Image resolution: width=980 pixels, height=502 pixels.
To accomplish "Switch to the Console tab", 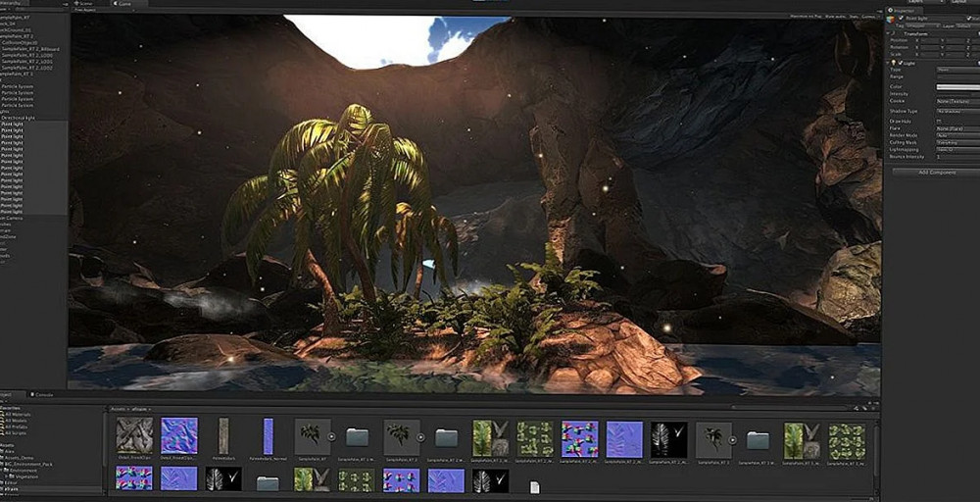I will [x=44, y=394].
